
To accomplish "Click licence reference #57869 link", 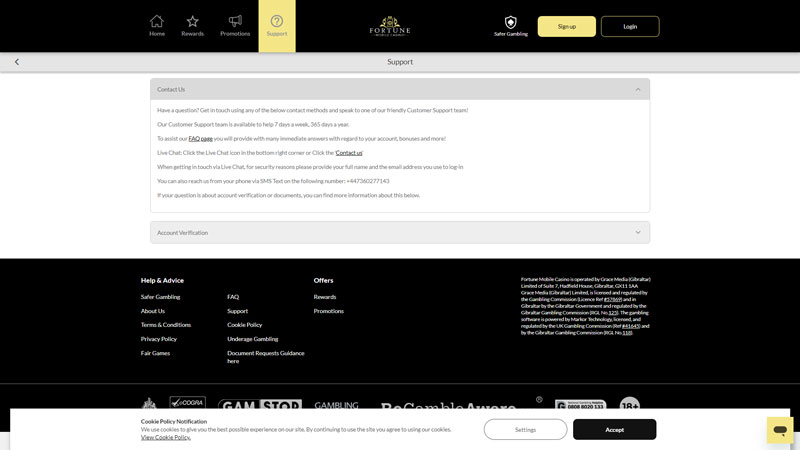I will (x=613, y=299).
